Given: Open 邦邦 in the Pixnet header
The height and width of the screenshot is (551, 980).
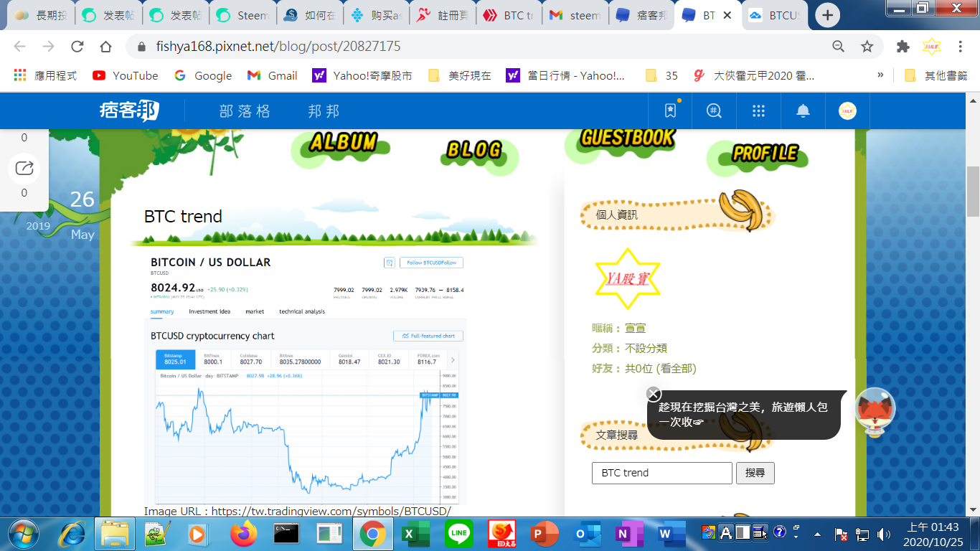Looking at the screenshot, I should coord(324,111).
